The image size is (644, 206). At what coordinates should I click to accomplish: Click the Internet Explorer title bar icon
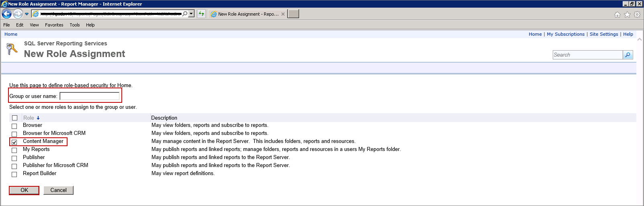(x=4, y=4)
